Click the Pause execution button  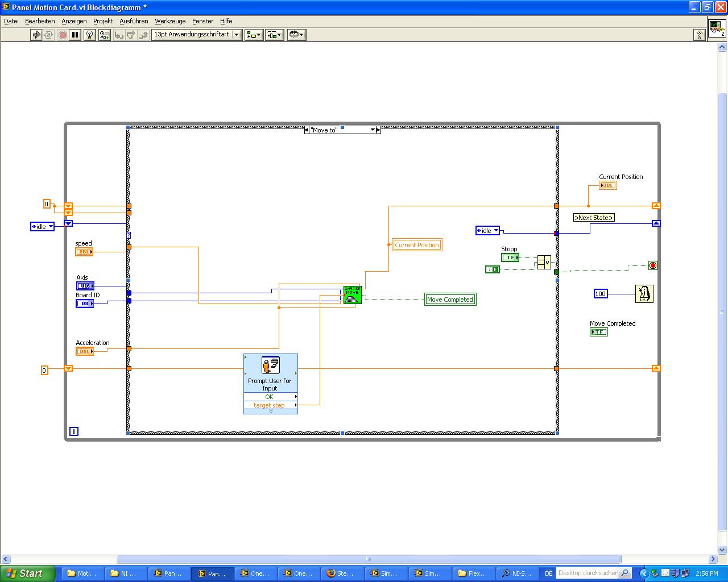click(75, 35)
